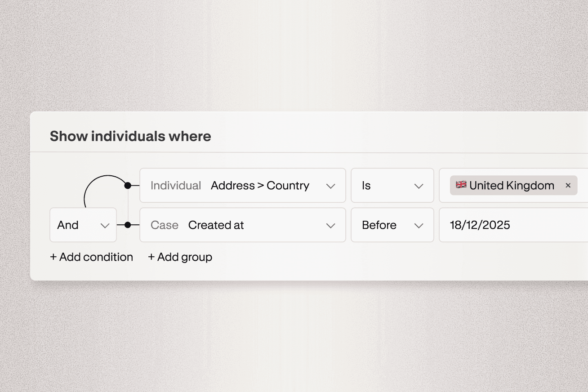Remove the United Kingdom tag
588x392 pixels.
pos(568,186)
